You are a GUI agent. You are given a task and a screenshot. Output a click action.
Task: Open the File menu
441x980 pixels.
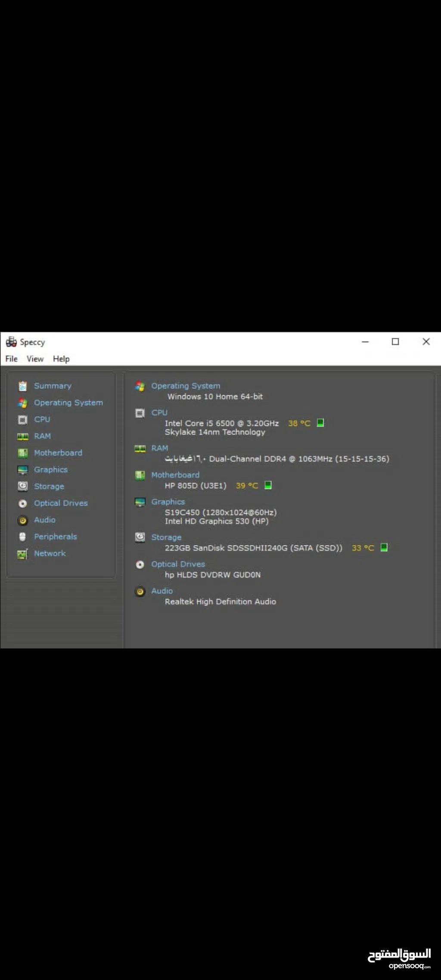pyautogui.click(x=12, y=359)
